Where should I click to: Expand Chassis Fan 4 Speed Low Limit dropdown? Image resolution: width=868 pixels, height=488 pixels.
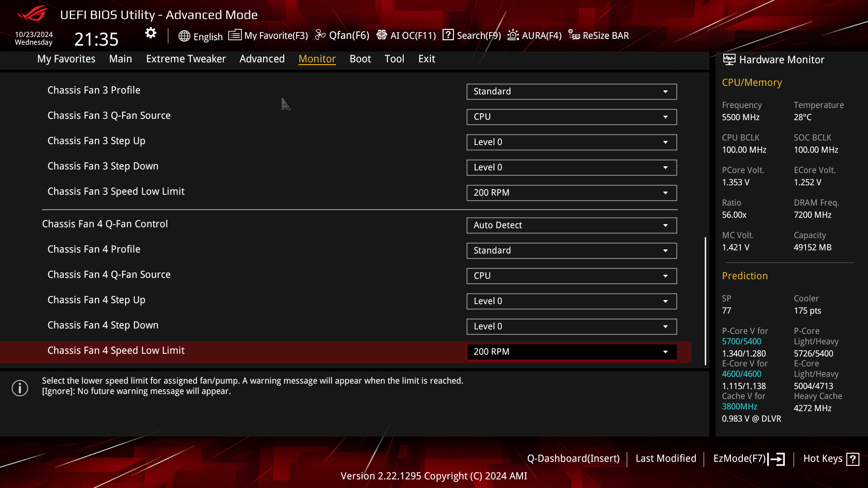point(666,352)
